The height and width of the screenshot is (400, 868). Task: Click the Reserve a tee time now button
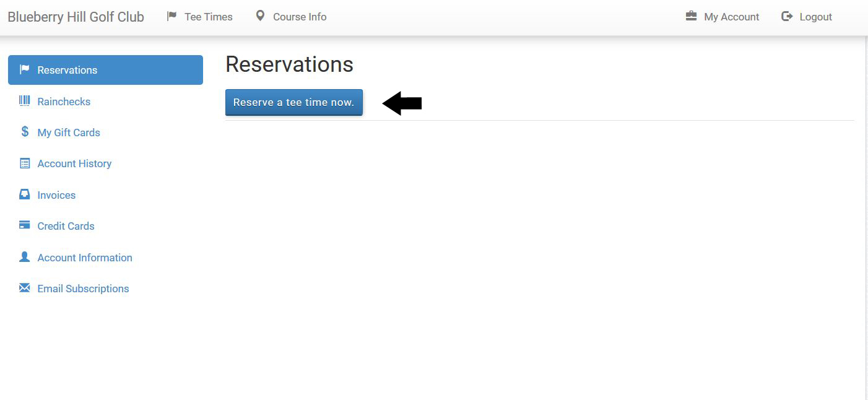point(294,102)
